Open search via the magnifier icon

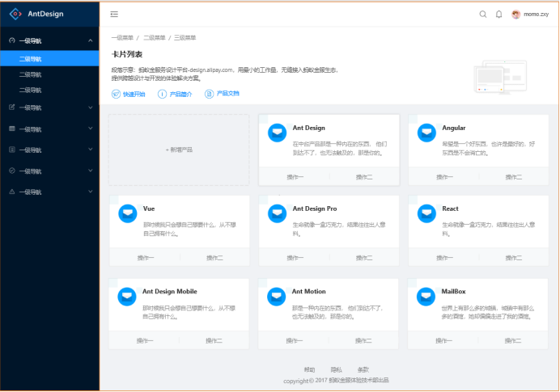coord(483,15)
